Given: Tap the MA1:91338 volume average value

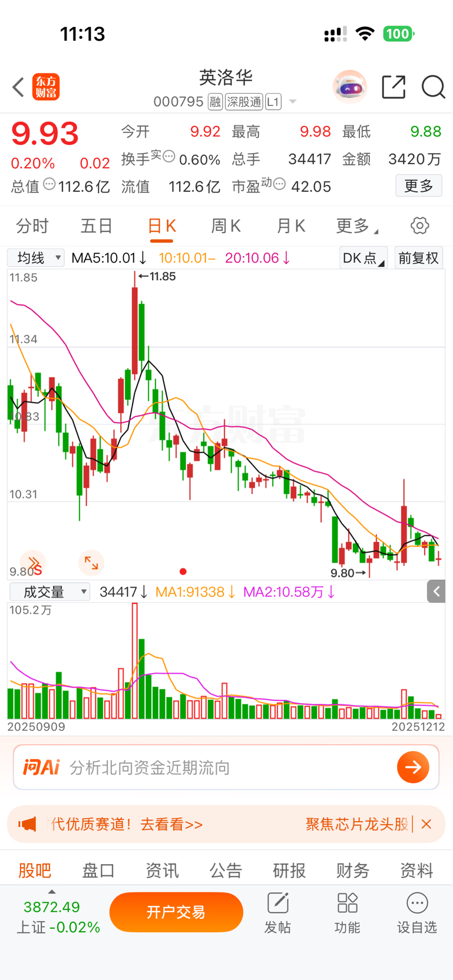Looking at the screenshot, I should tap(196, 592).
